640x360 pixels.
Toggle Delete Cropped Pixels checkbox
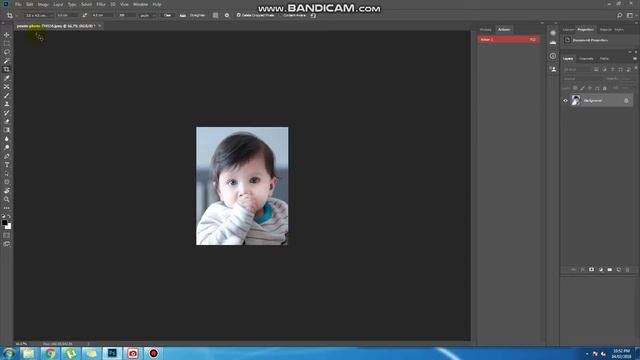[x=239, y=15]
